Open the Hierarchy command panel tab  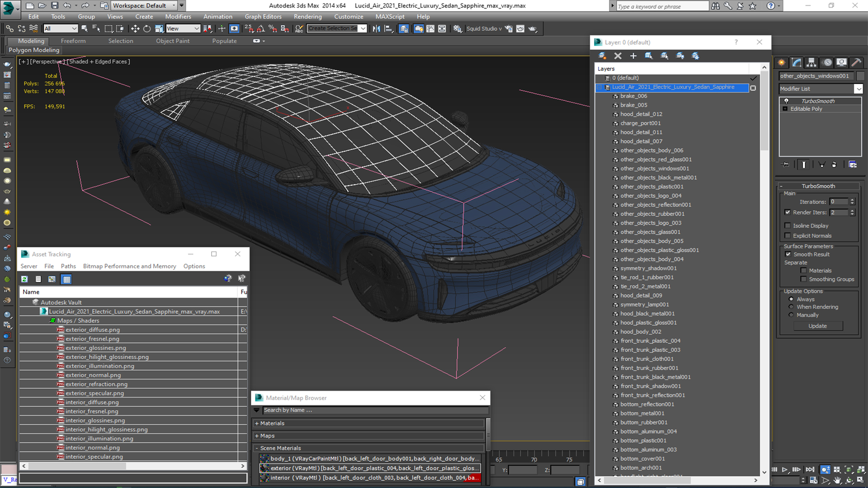[811, 62]
